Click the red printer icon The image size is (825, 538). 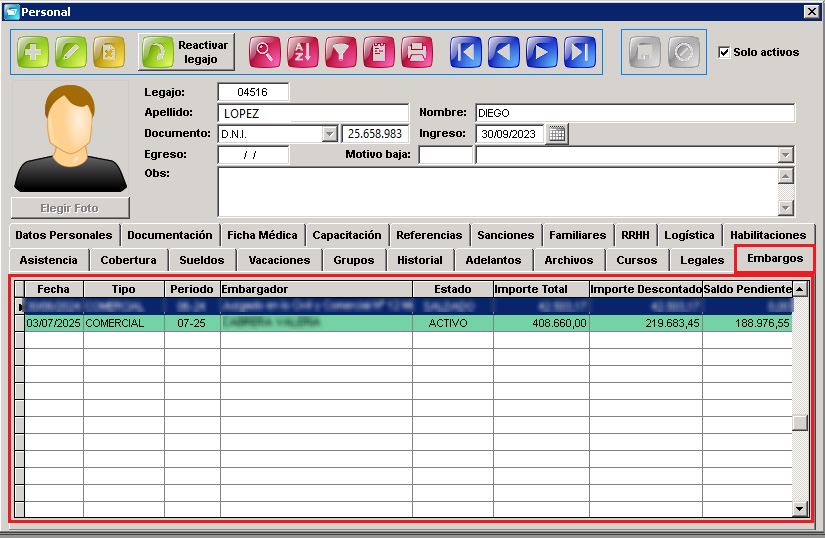coord(417,52)
